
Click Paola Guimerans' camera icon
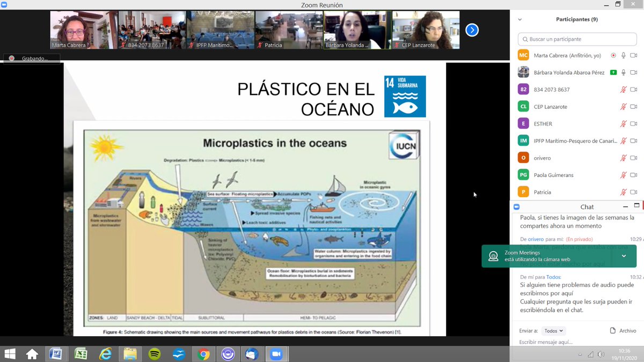pos(633,175)
